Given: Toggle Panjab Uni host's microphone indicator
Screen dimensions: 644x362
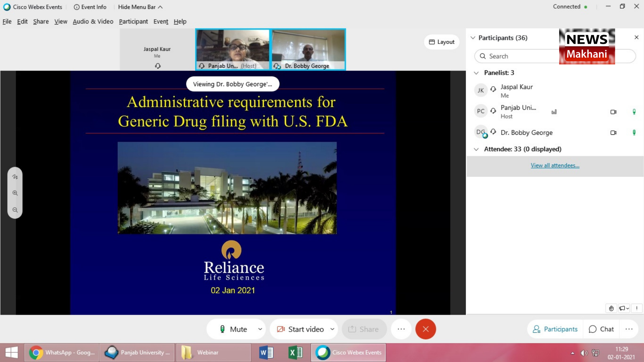Looking at the screenshot, I should (634, 112).
